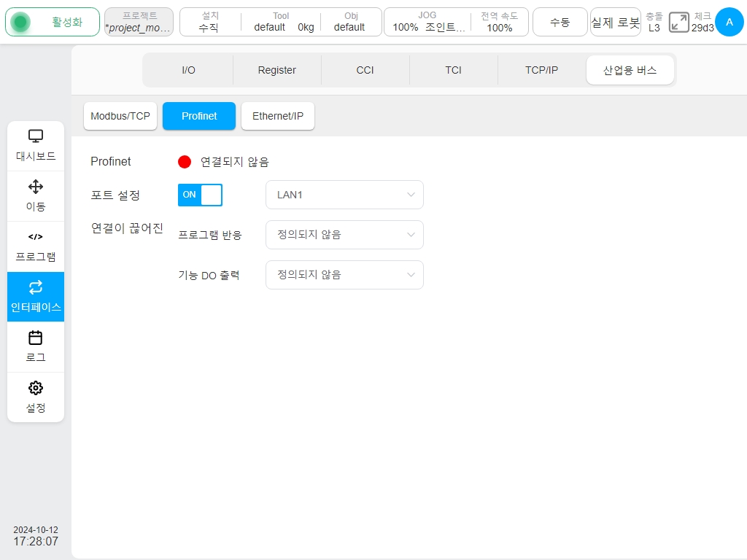Switch to the TCI tab
Viewport: 747px width, 560px height.
tap(453, 70)
